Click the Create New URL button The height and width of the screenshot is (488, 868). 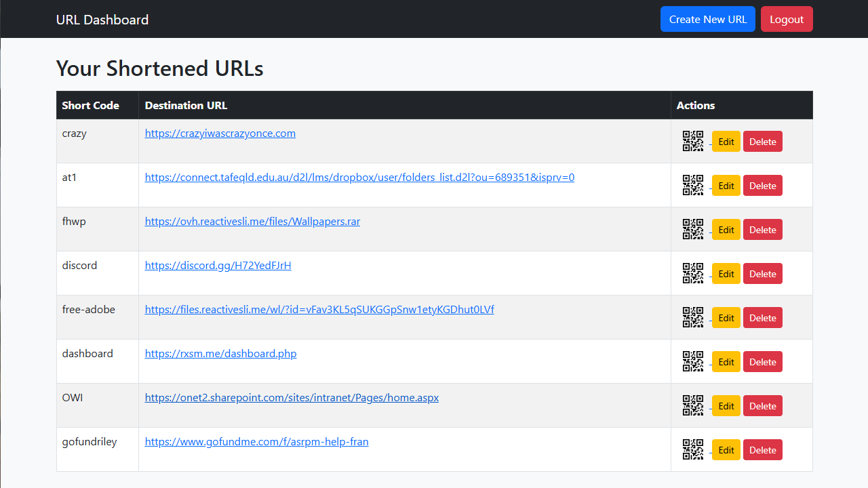pos(708,19)
